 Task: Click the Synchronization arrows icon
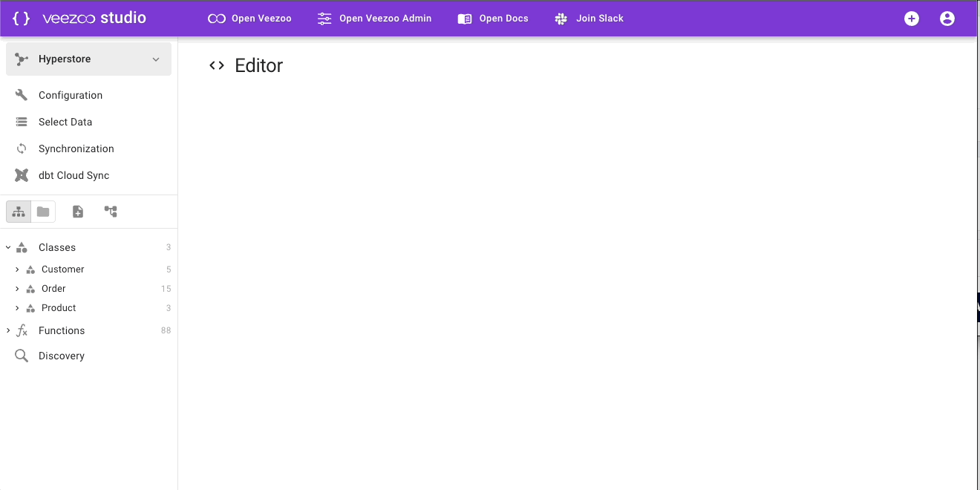22,148
